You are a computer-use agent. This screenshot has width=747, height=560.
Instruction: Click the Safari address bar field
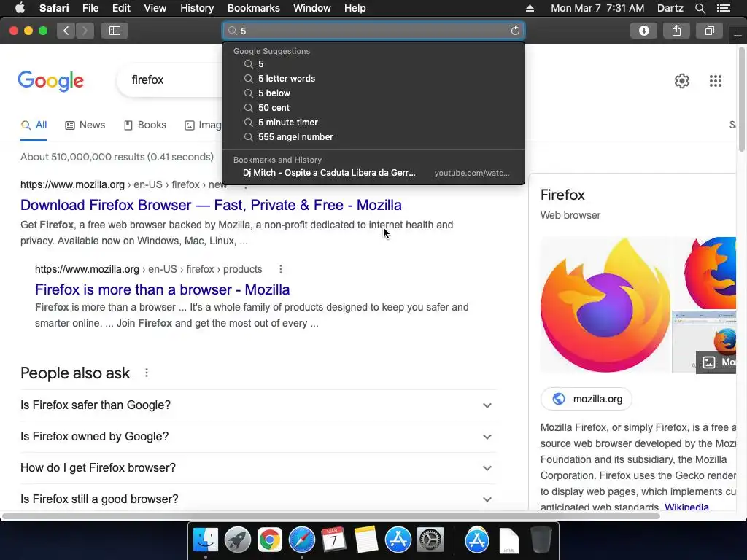pyautogui.click(x=373, y=31)
